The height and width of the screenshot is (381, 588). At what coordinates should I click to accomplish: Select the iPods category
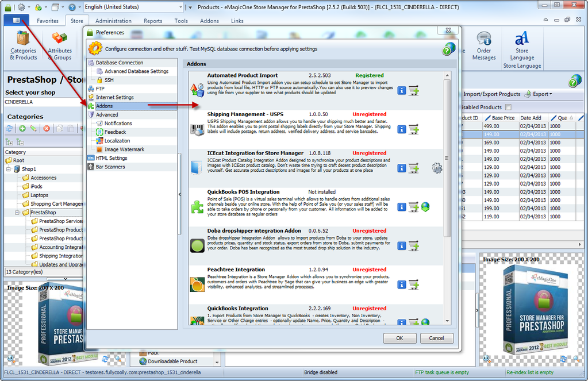[x=36, y=186]
